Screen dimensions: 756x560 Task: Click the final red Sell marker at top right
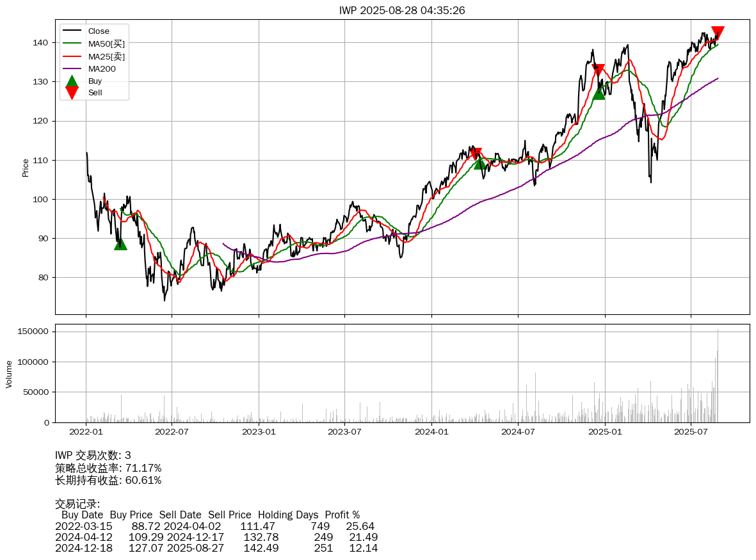click(718, 33)
